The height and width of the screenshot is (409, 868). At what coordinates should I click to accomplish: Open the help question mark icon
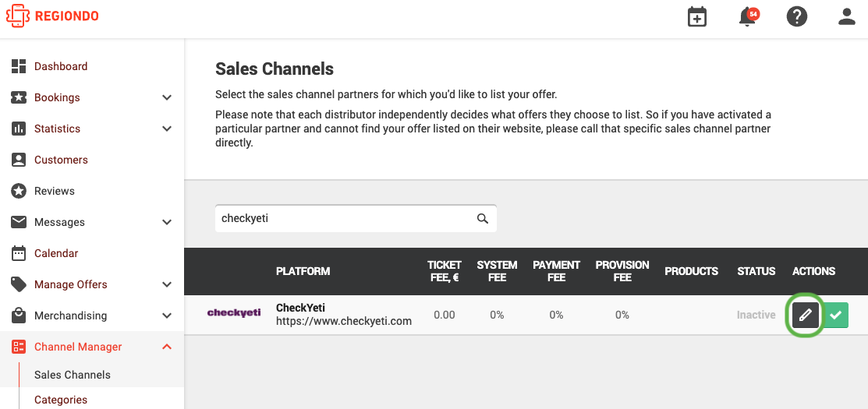click(796, 16)
